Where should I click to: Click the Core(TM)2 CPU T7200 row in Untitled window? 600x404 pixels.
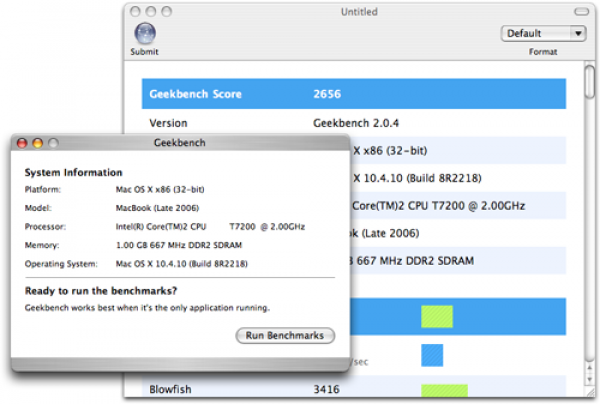click(x=458, y=206)
